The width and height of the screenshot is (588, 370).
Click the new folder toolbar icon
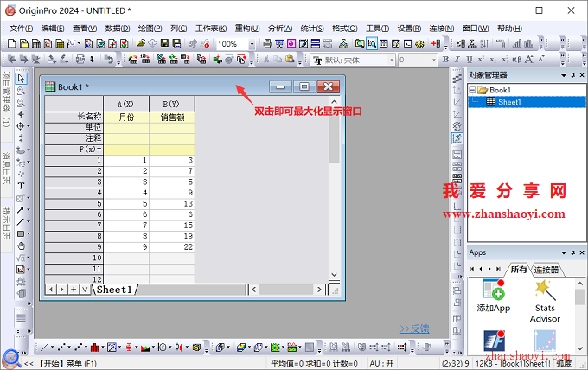click(x=23, y=44)
